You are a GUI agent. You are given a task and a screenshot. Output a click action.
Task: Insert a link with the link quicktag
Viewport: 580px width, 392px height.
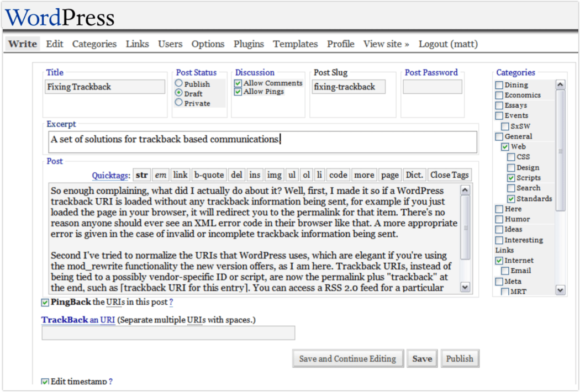pos(180,175)
